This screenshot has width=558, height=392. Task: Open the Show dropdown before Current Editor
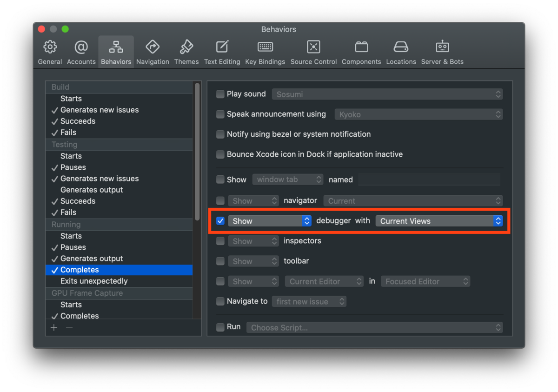click(x=253, y=281)
